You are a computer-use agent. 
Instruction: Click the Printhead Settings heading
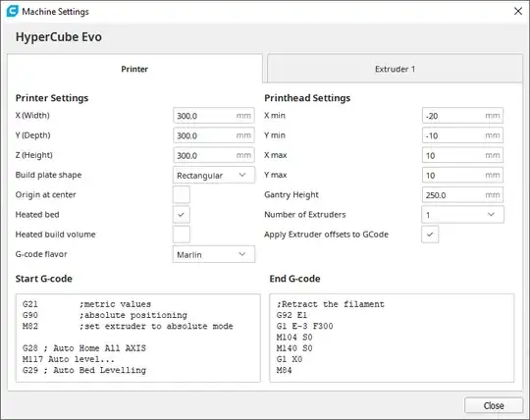click(x=307, y=98)
